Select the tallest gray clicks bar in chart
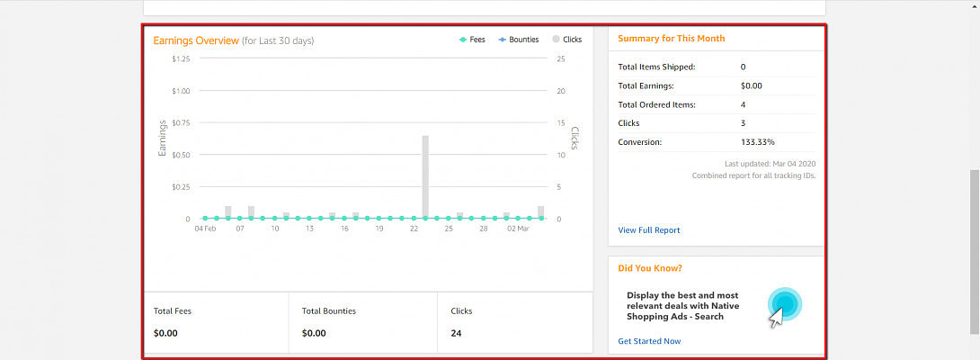Screen dimensions: 980x360 tap(425, 176)
